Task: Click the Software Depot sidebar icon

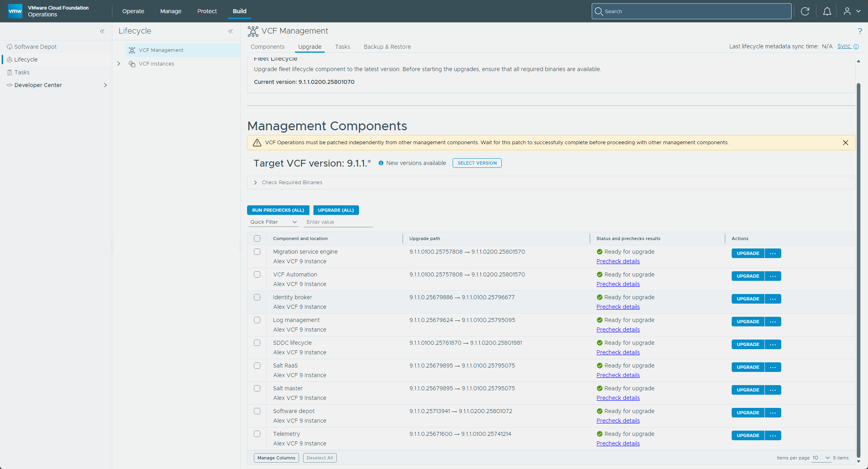Action: [10, 47]
